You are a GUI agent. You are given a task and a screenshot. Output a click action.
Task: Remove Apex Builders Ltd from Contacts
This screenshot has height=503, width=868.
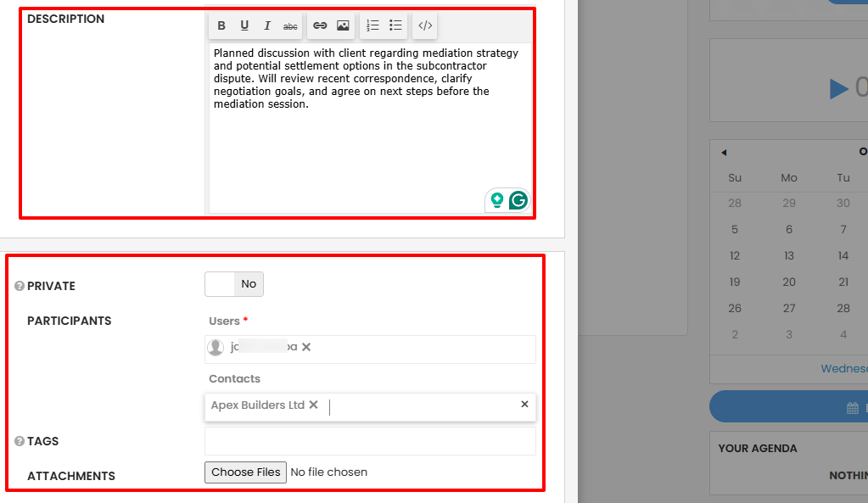pos(314,405)
